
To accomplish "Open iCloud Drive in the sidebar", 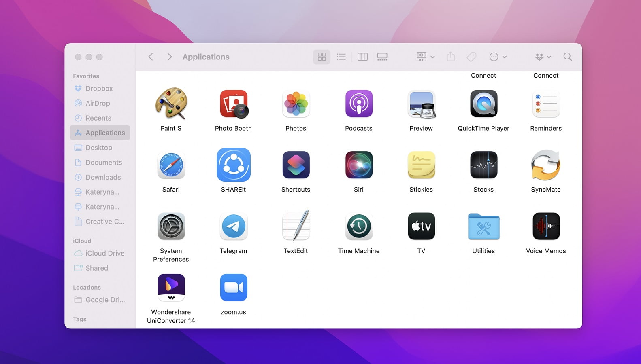I will (104, 253).
